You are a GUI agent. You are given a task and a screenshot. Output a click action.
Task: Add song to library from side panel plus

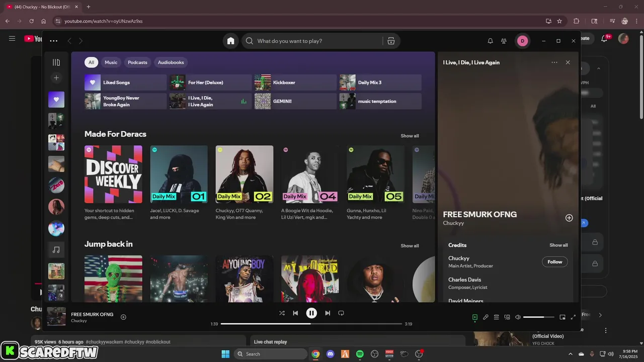coord(569,218)
